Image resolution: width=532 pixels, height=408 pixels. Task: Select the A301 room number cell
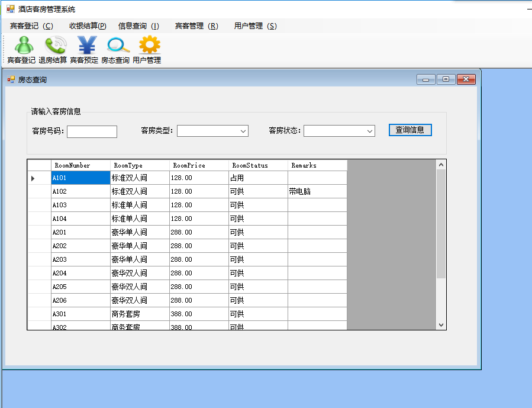[80, 314]
